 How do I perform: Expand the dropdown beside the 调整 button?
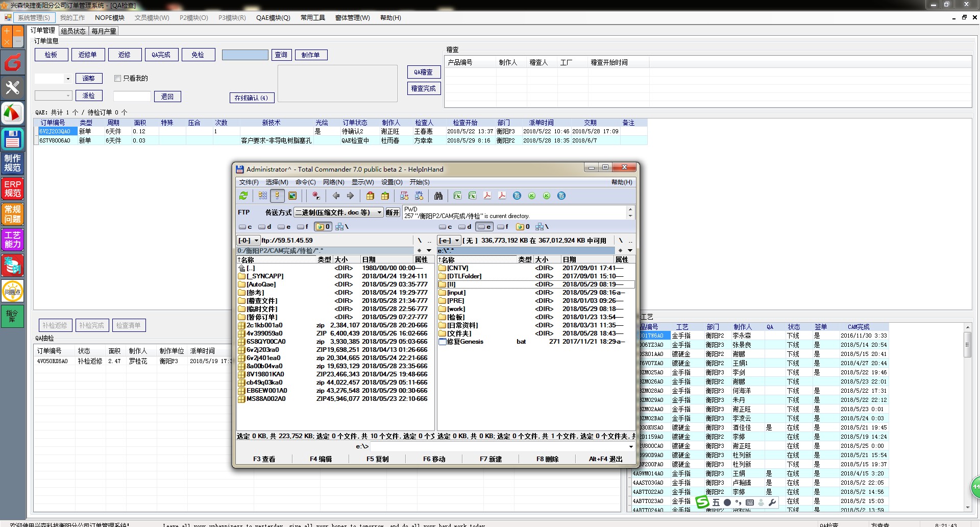pos(67,79)
